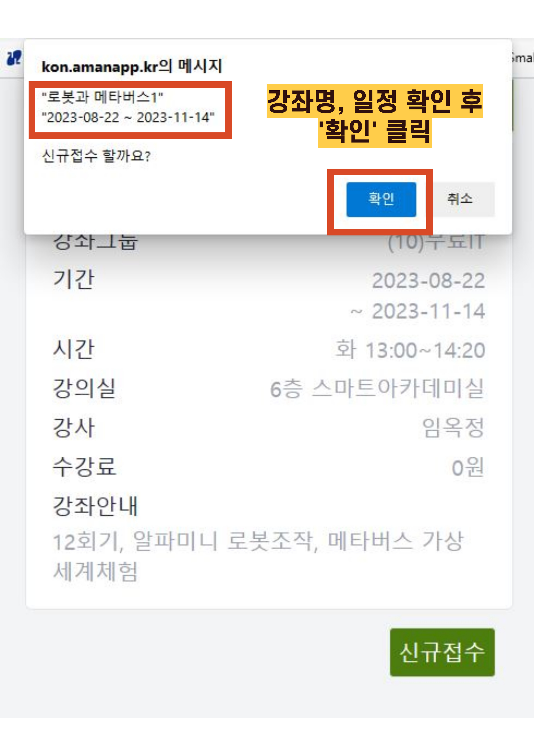Click the kon.amanapp.kr의 메시지 dialog title
Screen dimensions: 534x756
(x=132, y=66)
